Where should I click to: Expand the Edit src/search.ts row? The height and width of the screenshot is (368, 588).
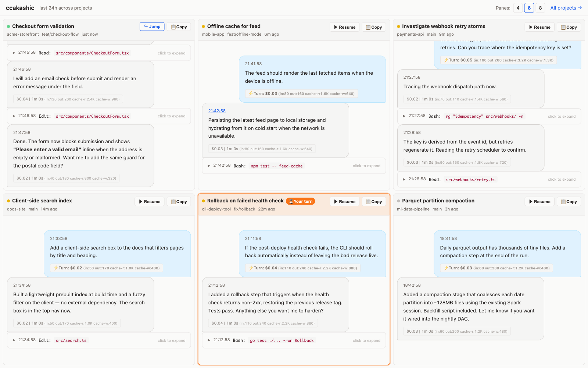pyautogui.click(x=99, y=340)
